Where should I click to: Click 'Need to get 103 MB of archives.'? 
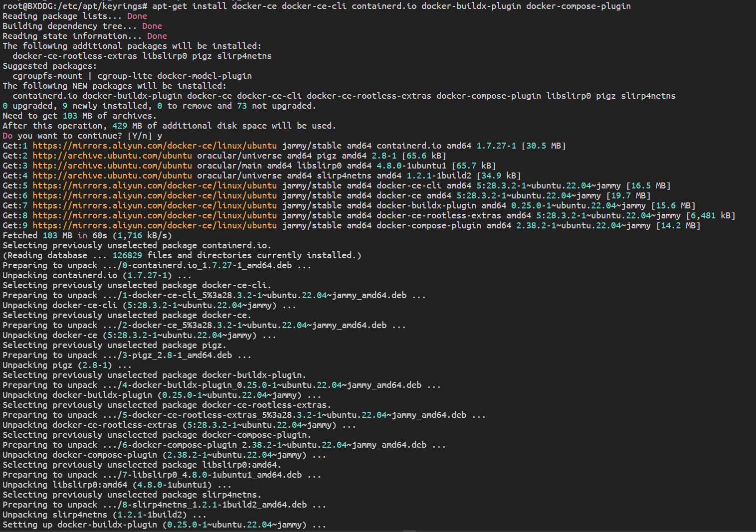(80, 116)
